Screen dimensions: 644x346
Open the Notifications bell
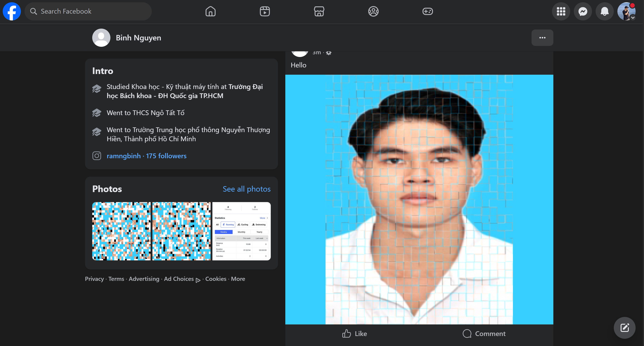[604, 12]
